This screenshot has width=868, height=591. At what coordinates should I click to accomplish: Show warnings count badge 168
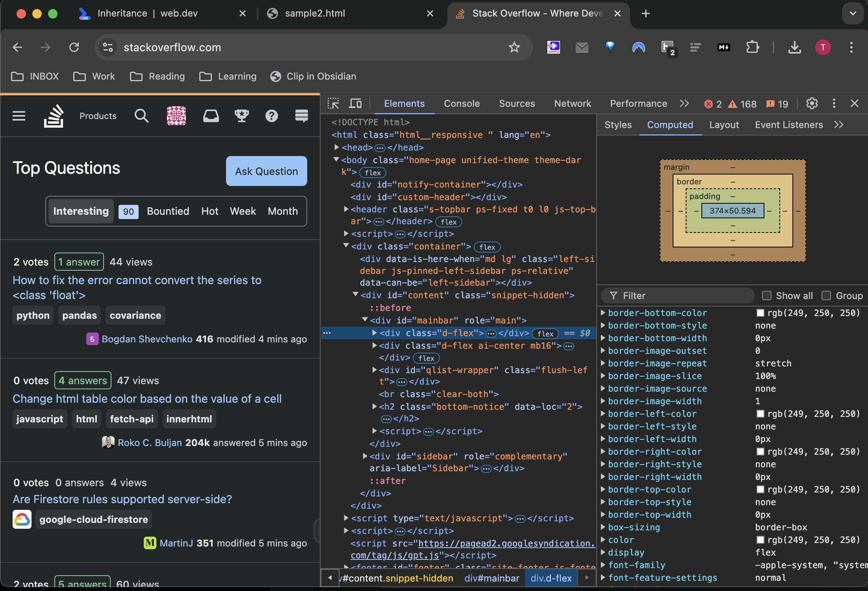[742, 104]
